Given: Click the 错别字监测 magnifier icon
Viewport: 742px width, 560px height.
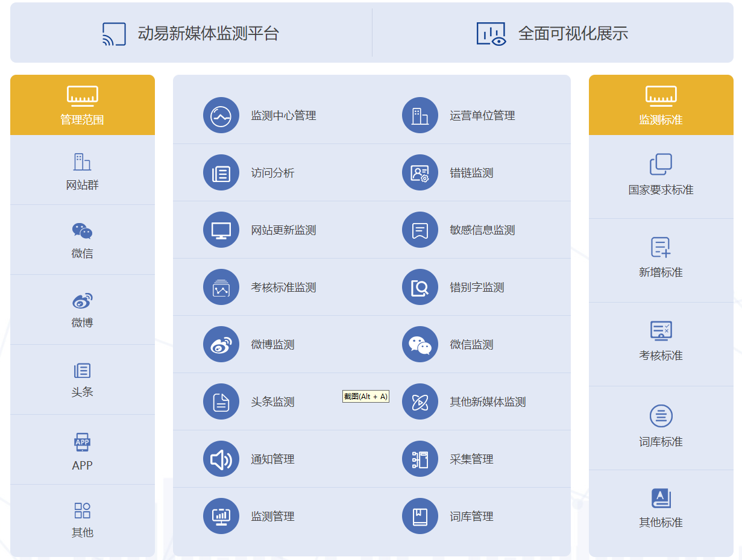Looking at the screenshot, I should tap(420, 287).
